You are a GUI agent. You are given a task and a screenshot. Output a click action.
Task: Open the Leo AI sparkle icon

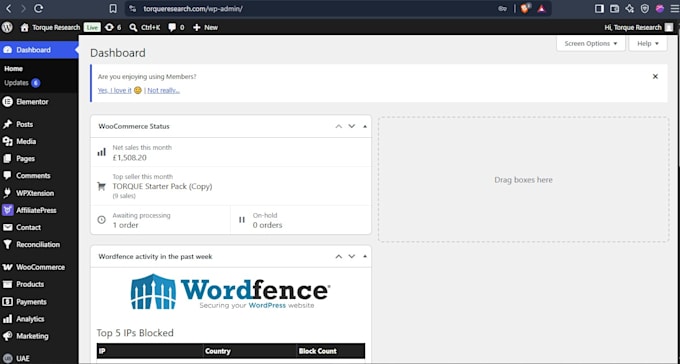click(x=629, y=8)
